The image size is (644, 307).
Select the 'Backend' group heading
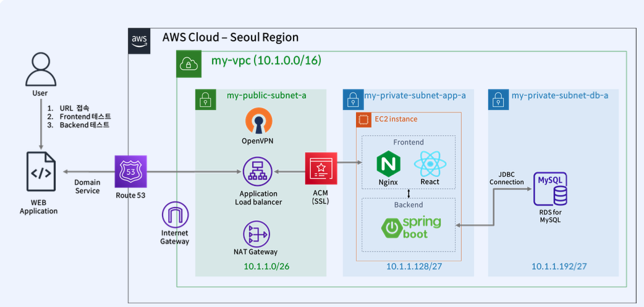[x=409, y=204]
